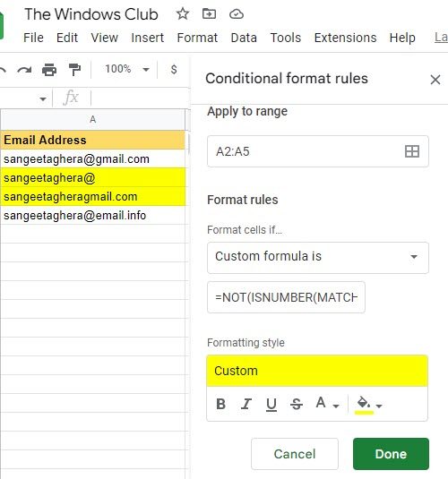The width and height of the screenshot is (448, 479).
Task: Open the 100% zoom dropdown
Action: [x=126, y=69]
